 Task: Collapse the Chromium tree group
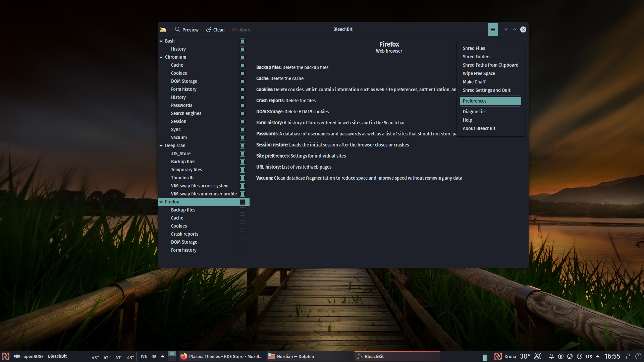[x=161, y=57]
